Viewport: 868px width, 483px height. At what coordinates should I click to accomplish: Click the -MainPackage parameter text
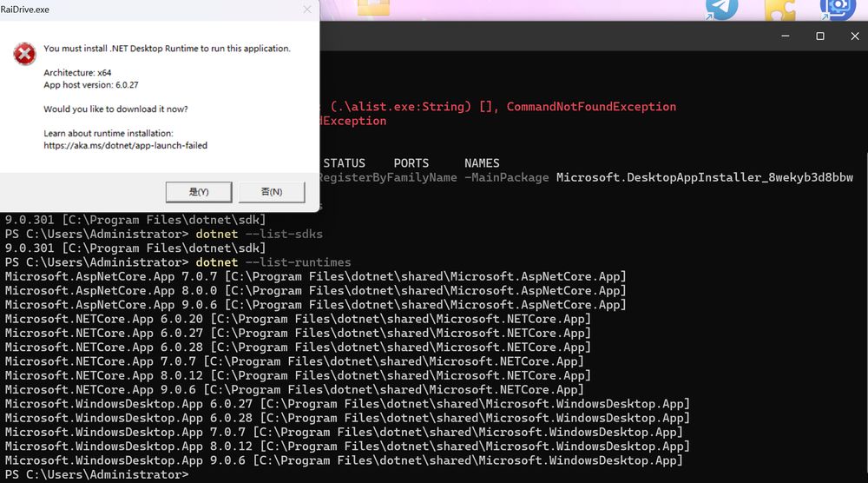coord(507,178)
